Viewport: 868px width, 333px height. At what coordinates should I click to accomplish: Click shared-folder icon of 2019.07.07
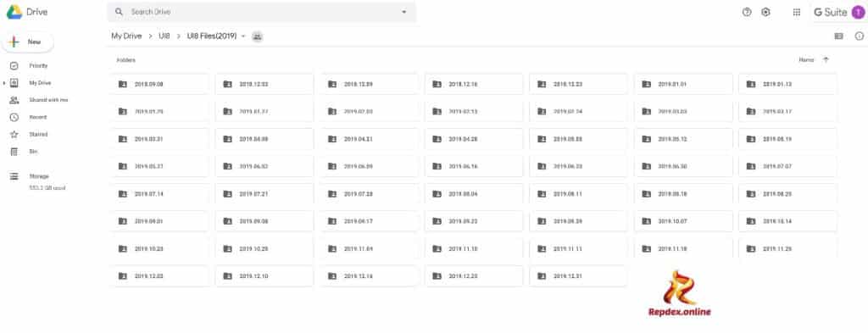751,166
